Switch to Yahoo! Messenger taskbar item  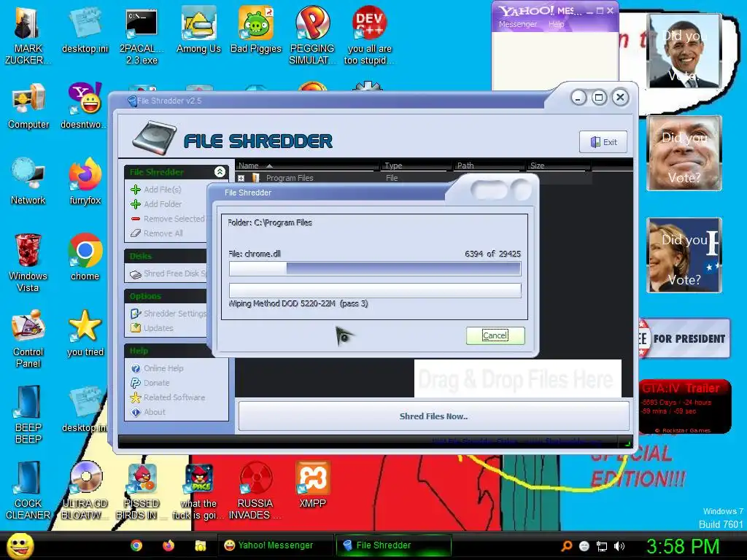tap(275, 545)
